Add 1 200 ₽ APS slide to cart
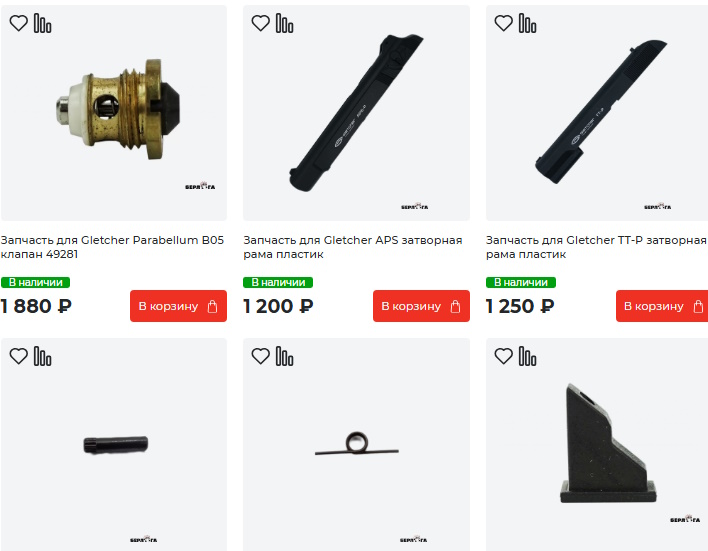This screenshot has width=708, height=551. (x=421, y=306)
